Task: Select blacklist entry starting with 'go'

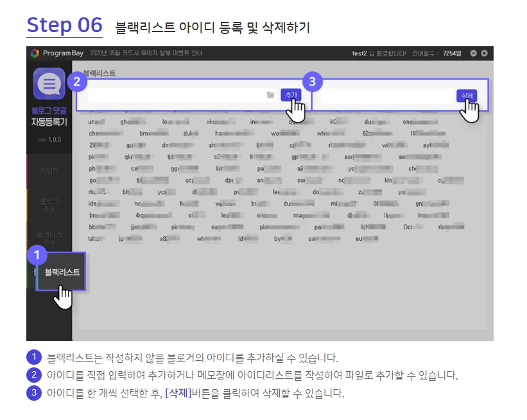Action: [x=104, y=180]
